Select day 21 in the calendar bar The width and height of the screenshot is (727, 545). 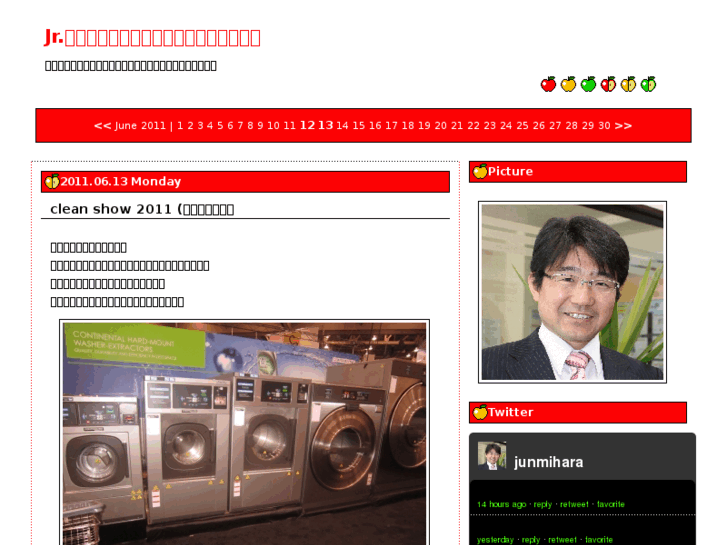[x=457, y=126]
